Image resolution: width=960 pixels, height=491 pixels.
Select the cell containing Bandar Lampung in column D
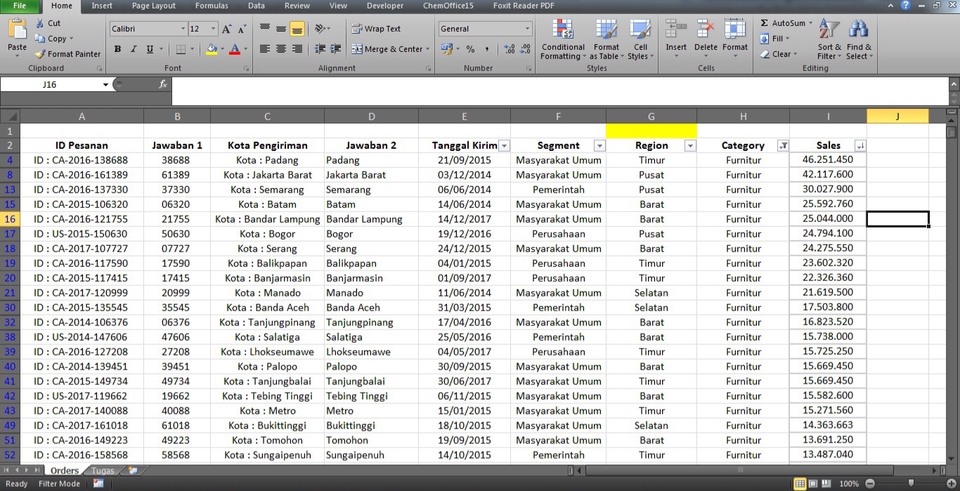tap(372, 219)
